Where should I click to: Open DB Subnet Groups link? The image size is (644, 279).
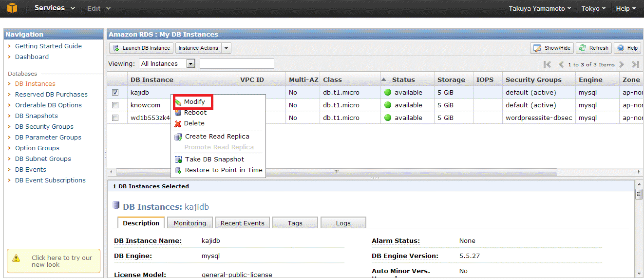point(43,159)
